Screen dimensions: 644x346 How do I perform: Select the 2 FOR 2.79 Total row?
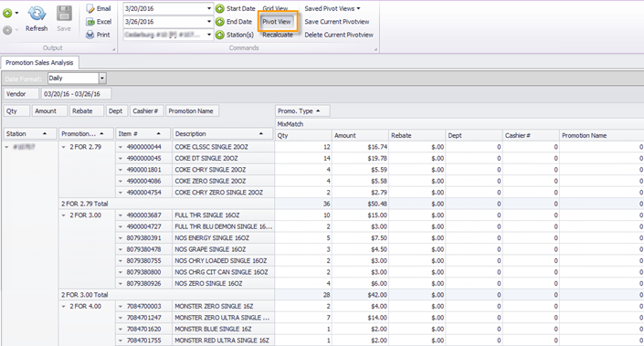pos(166,204)
